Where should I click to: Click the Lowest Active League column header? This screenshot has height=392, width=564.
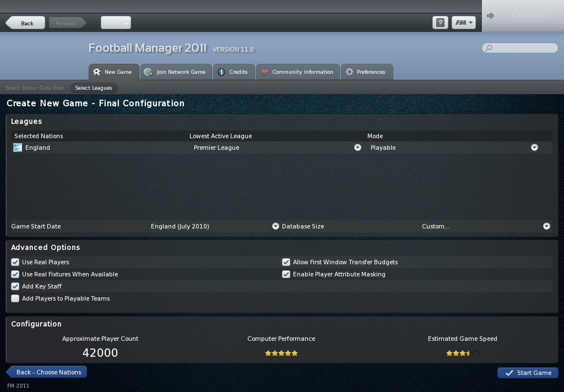point(220,136)
